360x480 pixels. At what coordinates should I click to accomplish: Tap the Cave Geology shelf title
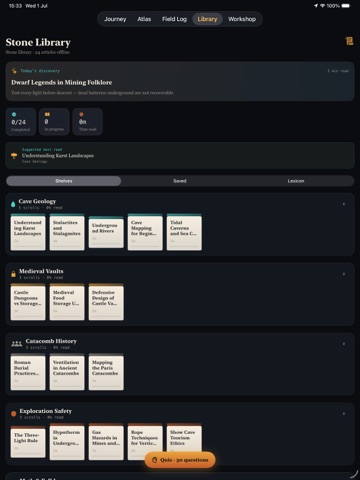[x=37, y=201]
